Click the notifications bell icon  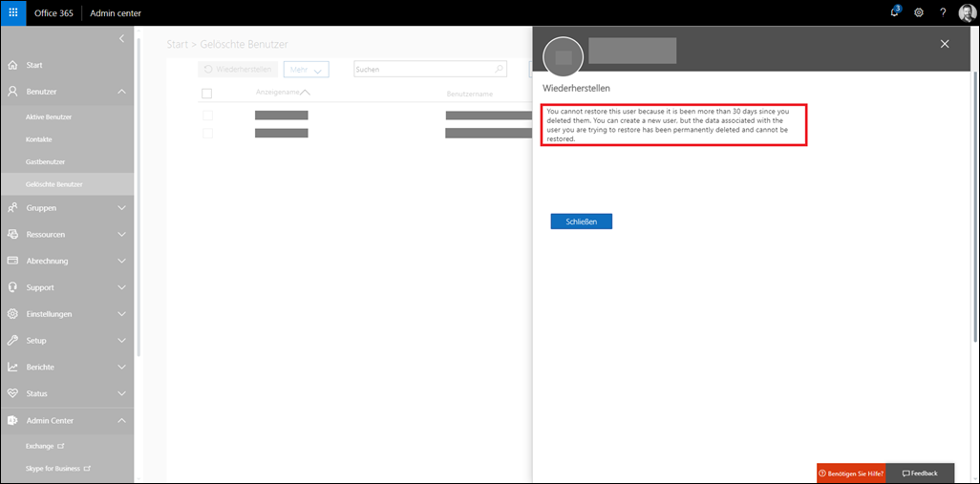coord(894,12)
